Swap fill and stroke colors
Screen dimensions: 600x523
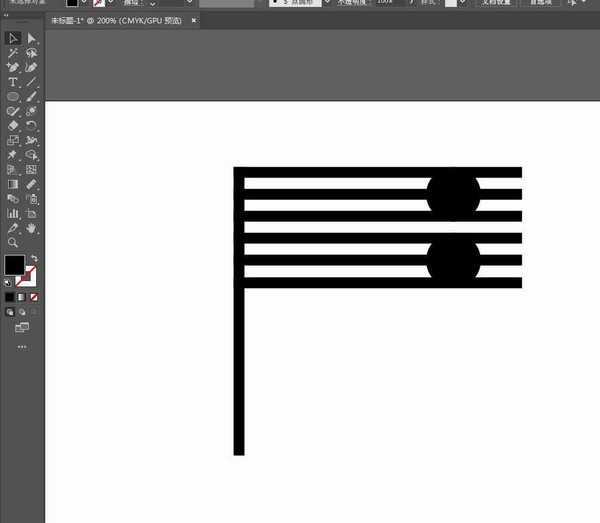[33, 259]
